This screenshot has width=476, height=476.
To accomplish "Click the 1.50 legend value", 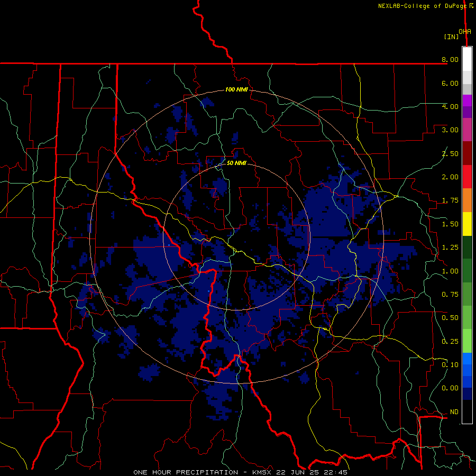I will coord(450,224).
